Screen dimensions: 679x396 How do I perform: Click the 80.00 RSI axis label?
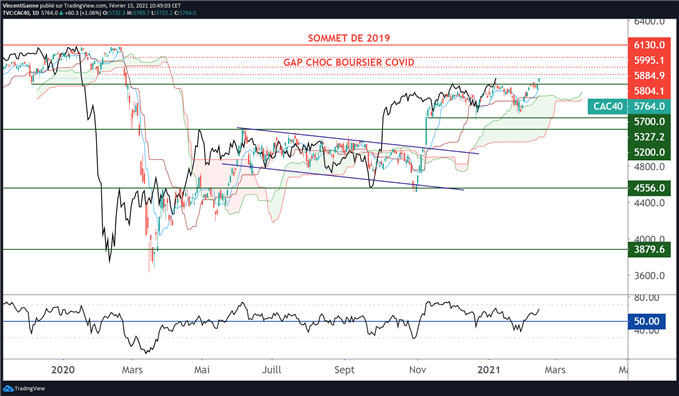pos(647,298)
